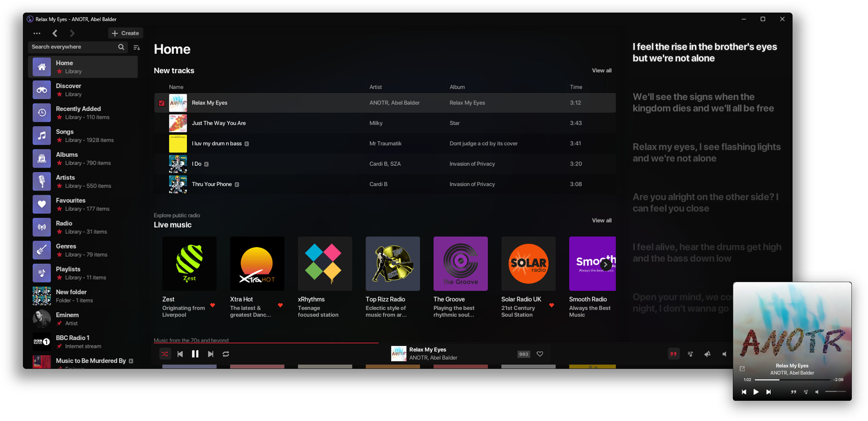Open the BBC Radio 1 internet stream
Screen dimensions: 868x421
coord(83,342)
